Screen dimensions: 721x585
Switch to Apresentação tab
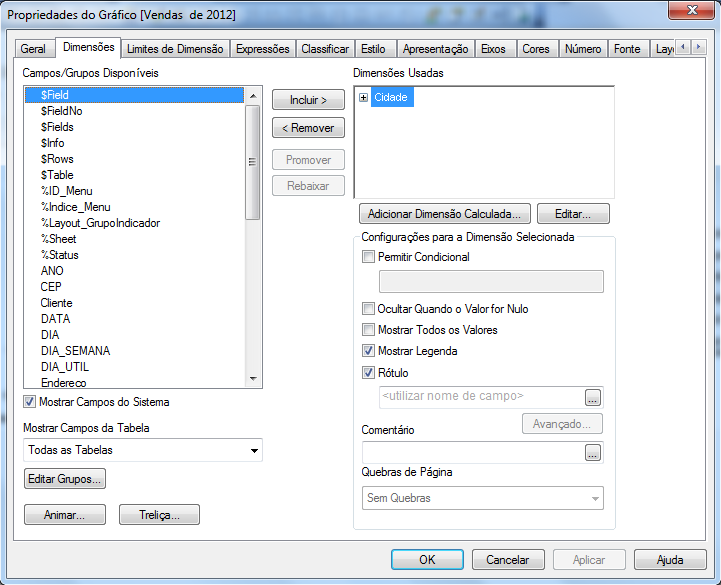point(435,49)
